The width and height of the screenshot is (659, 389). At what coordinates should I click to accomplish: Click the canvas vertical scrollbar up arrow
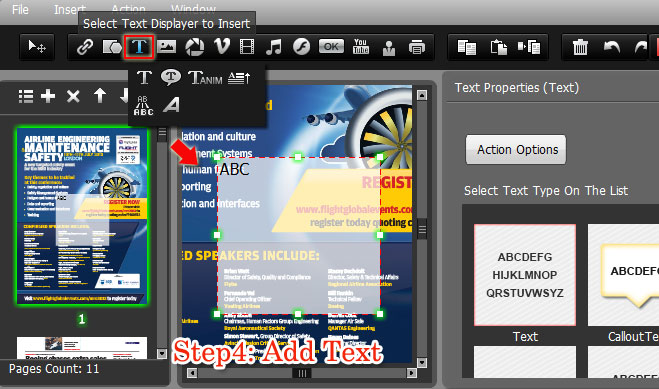[x=422, y=95]
